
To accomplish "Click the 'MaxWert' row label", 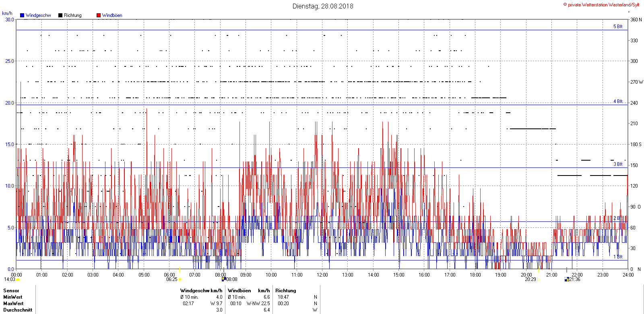I will (x=13, y=304).
